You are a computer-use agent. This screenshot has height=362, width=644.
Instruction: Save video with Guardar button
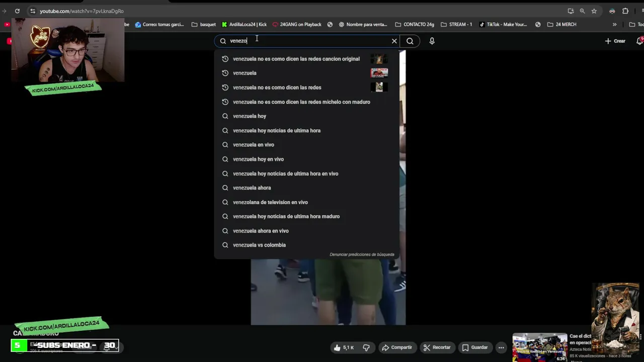tap(475, 347)
